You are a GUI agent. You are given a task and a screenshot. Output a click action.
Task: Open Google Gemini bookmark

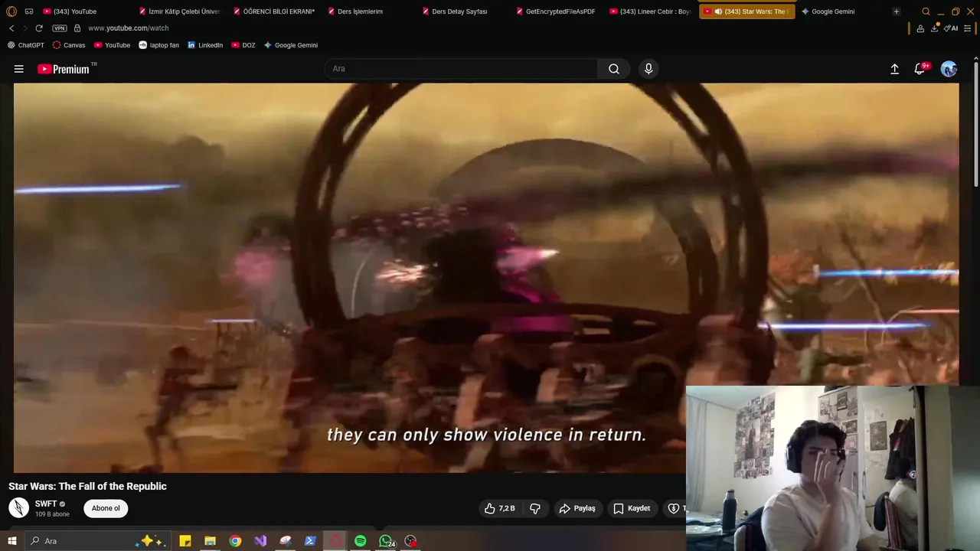click(291, 45)
